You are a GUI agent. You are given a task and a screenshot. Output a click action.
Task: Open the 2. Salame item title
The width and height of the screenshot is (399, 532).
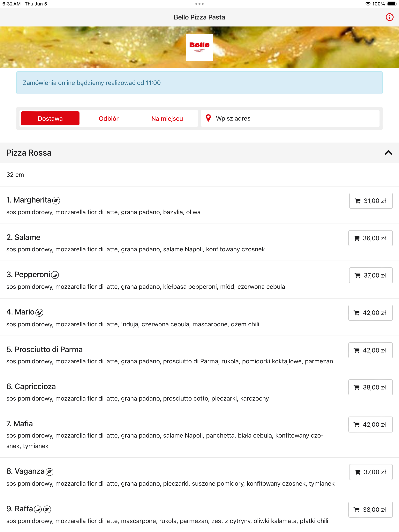click(23, 237)
